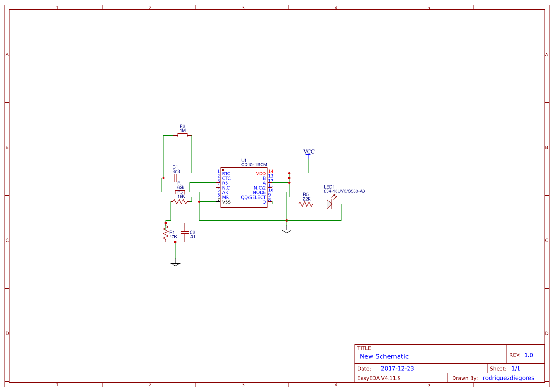Image resolution: width=554 pixels, height=392 pixels.
Task: Click the 'B' pin label on pin 13
Action: [264, 179]
